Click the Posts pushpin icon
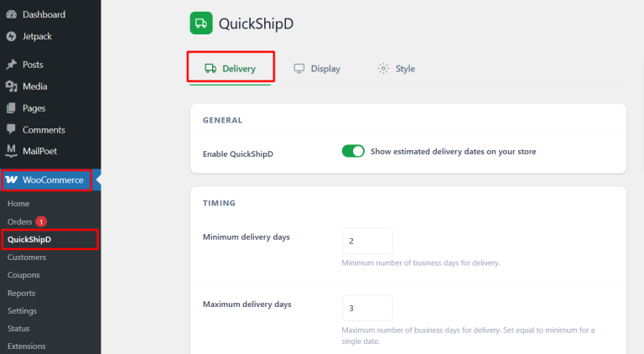 12,65
